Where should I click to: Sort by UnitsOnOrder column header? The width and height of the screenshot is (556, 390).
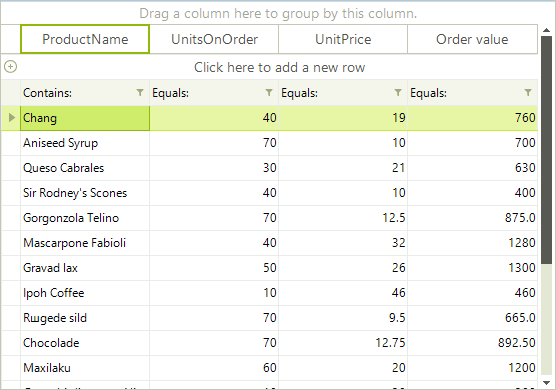[x=214, y=39]
